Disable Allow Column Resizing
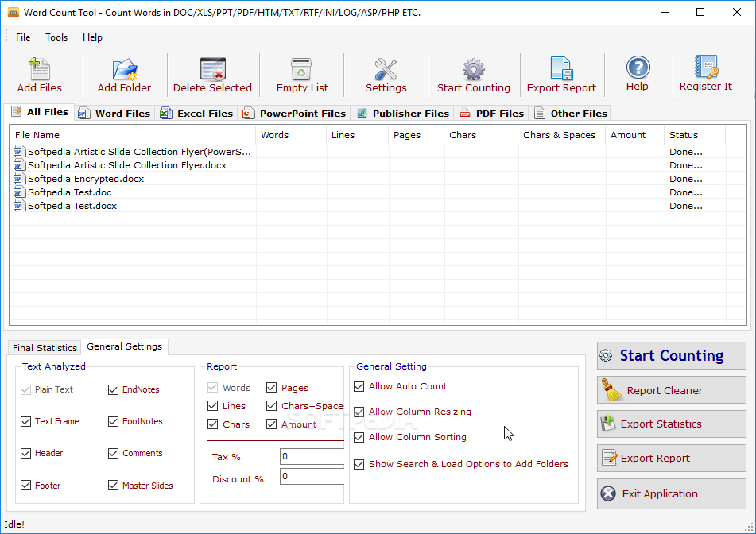 click(359, 412)
